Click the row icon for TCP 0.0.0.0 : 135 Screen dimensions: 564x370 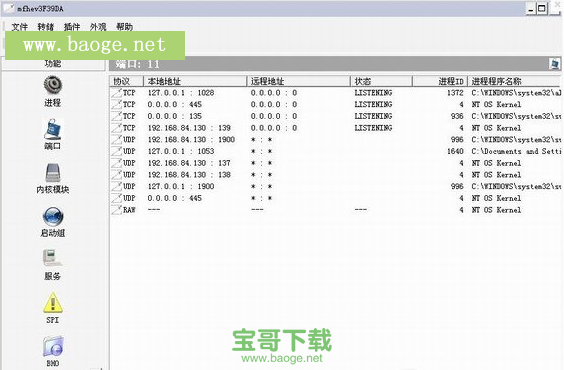click(x=117, y=116)
